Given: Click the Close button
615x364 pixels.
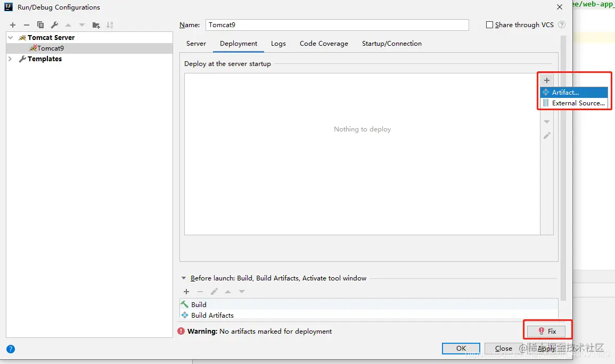Looking at the screenshot, I should (503, 349).
